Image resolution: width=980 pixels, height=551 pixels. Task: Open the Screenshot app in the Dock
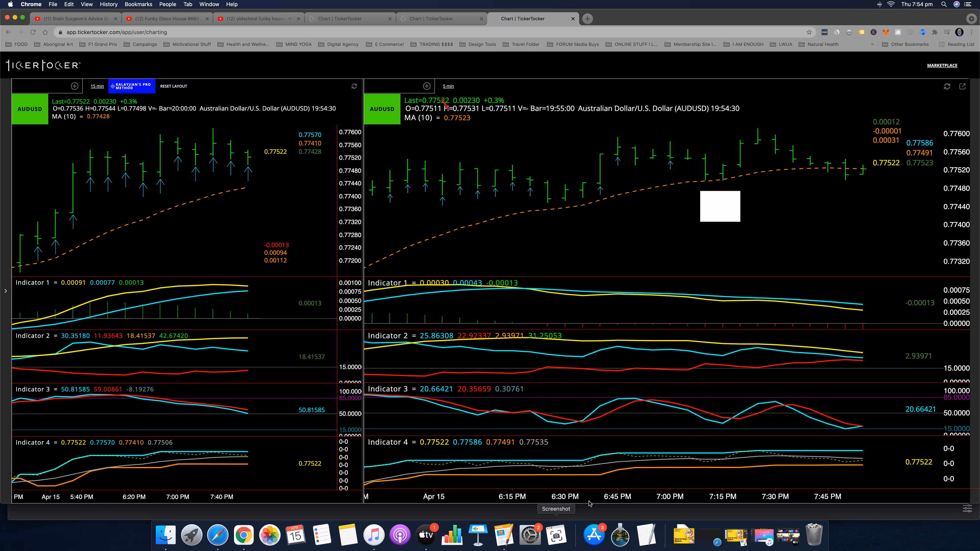pyautogui.click(x=556, y=535)
